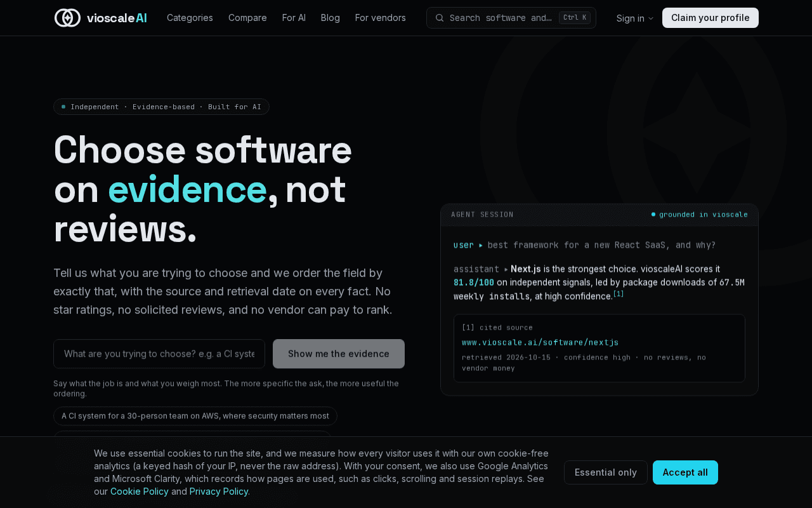Image resolution: width=812 pixels, height=508 pixels.
Task: Go to For AI page
Action: [294, 18]
